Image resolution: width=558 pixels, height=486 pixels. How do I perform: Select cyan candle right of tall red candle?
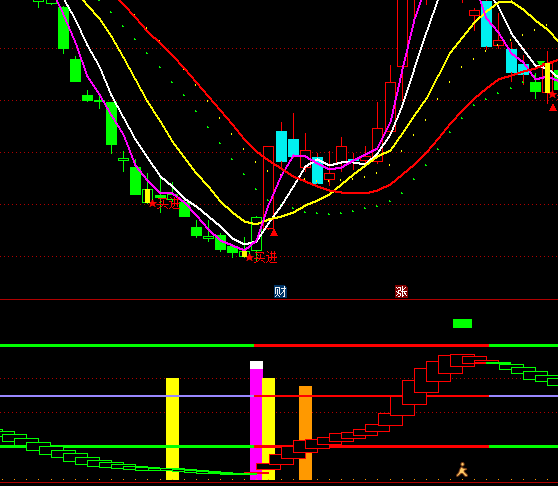(281, 146)
